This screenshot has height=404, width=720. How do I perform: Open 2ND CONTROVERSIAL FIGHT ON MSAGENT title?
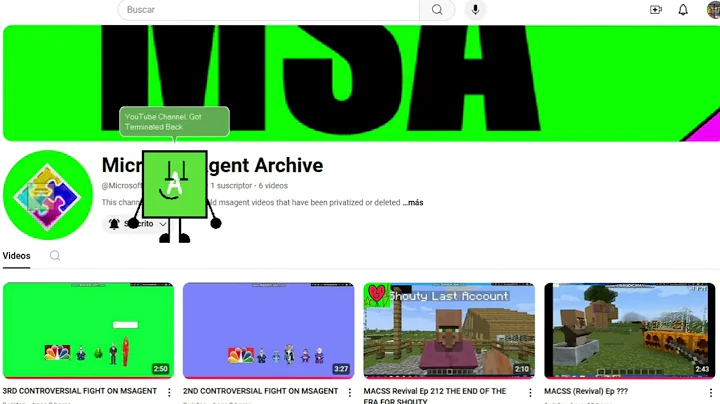[260, 391]
